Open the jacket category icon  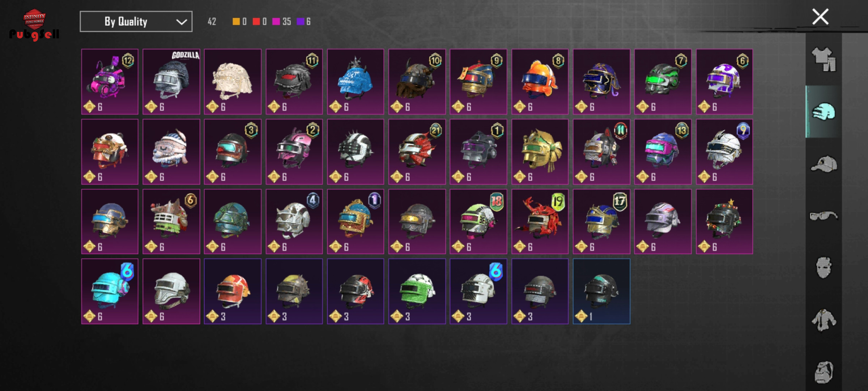[x=824, y=320]
